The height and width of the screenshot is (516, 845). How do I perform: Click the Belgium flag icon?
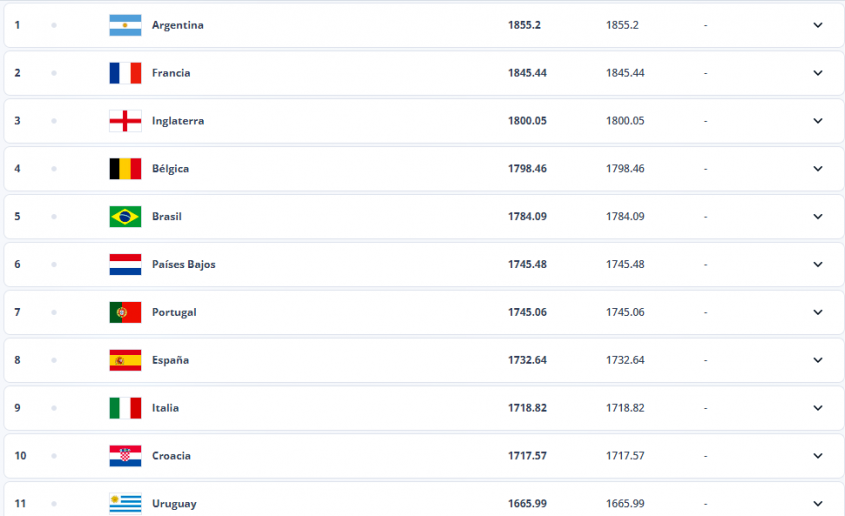click(125, 169)
